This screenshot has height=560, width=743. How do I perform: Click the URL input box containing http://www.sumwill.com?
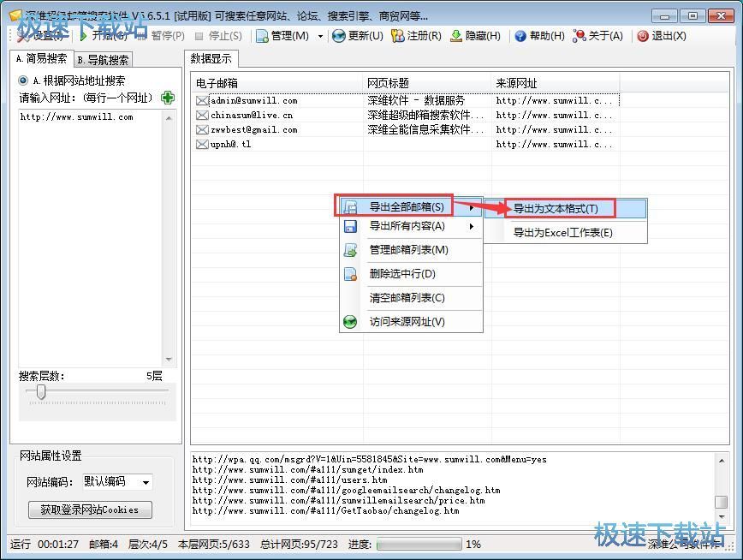(x=91, y=238)
